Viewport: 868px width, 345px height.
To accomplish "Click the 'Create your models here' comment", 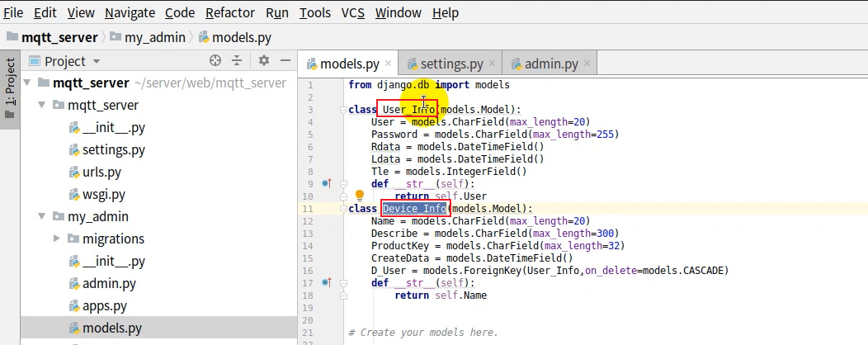I will click(x=423, y=333).
